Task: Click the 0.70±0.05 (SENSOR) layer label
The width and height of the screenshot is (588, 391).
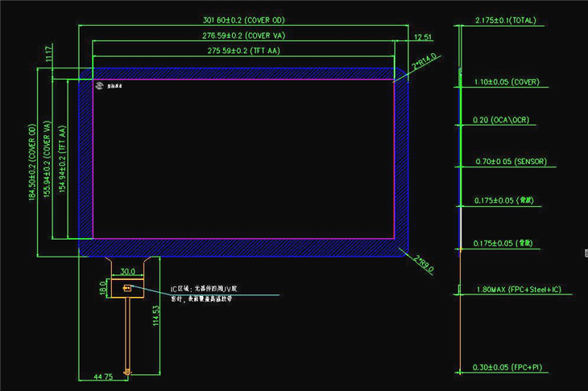Action: tap(511, 162)
